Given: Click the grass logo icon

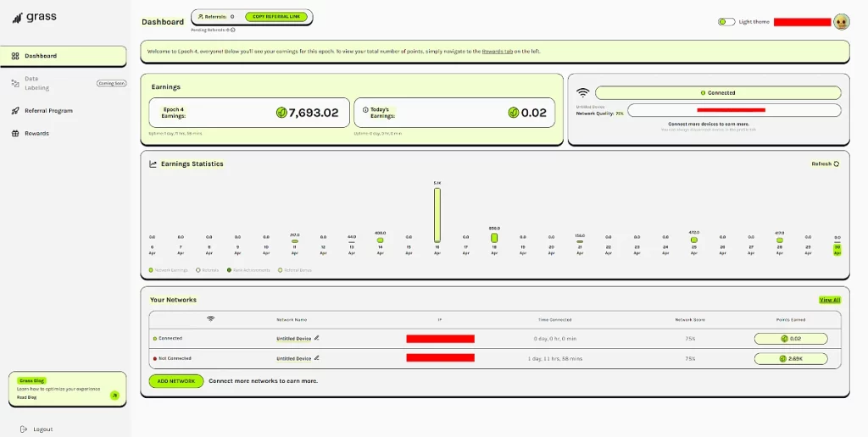Looking at the screenshot, I should click(15, 17).
